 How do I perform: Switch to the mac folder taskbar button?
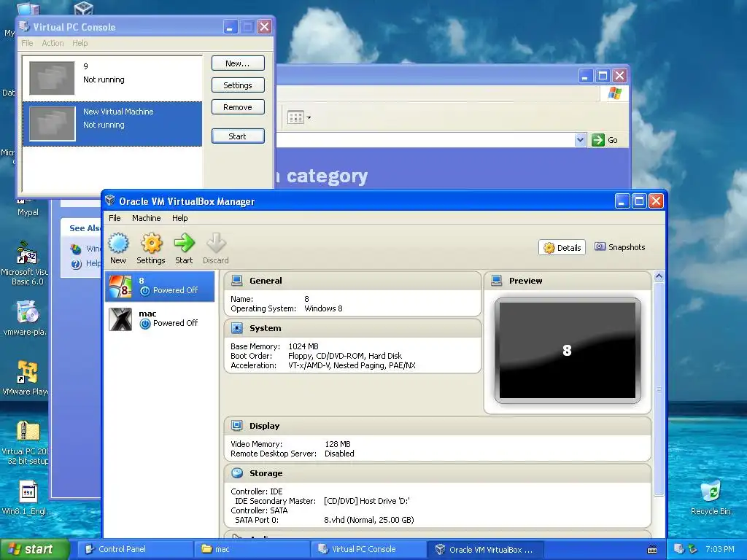click(x=252, y=550)
